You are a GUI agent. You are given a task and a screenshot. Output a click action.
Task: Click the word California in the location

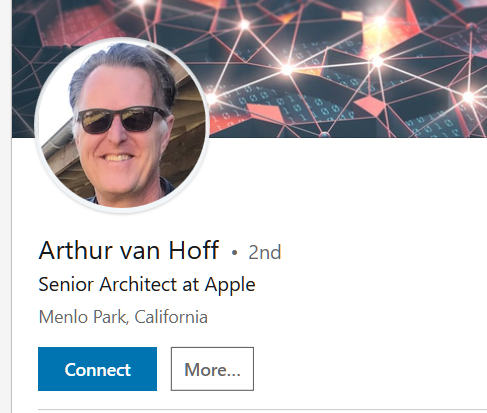click(171, 317)
